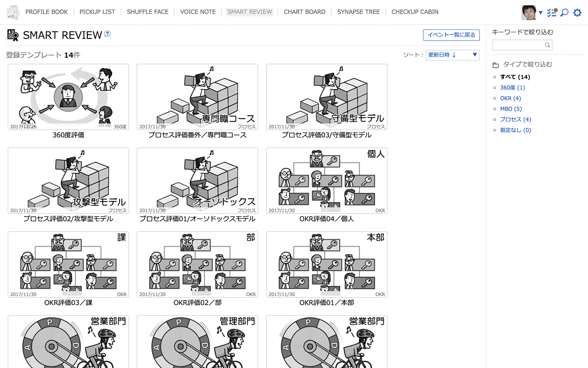Click the 360度評価 caption text

tap(68, 135)
